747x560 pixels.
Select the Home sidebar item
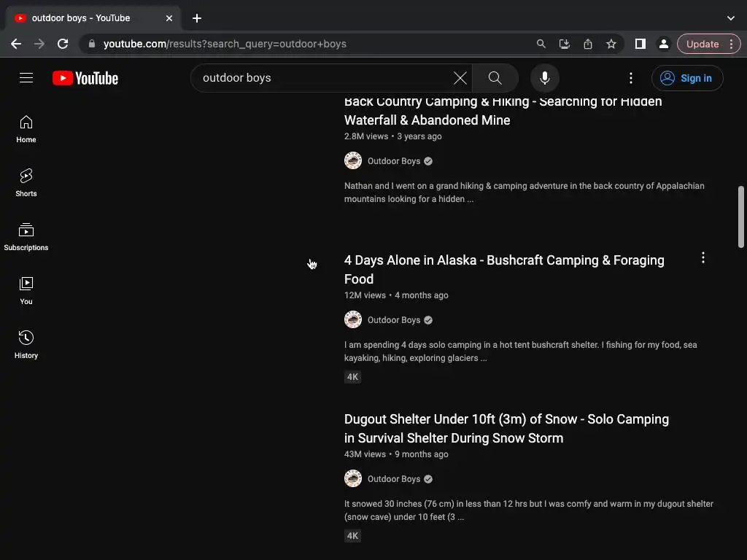[26, 128]
